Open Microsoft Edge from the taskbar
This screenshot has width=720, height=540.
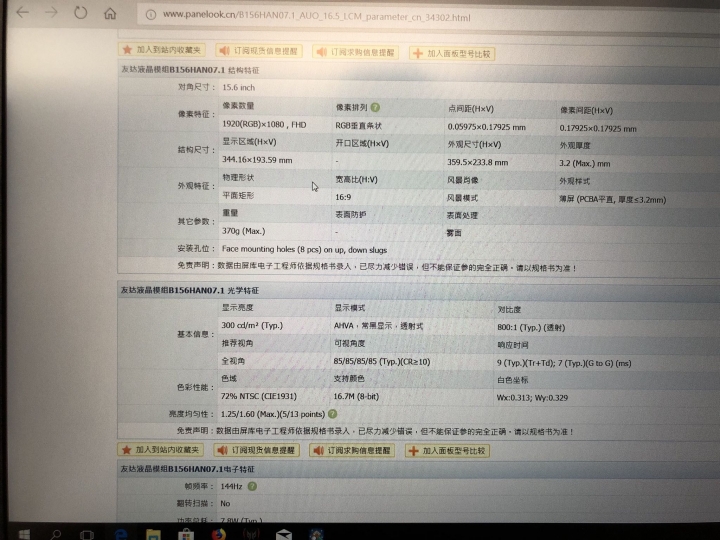point(121,534)
